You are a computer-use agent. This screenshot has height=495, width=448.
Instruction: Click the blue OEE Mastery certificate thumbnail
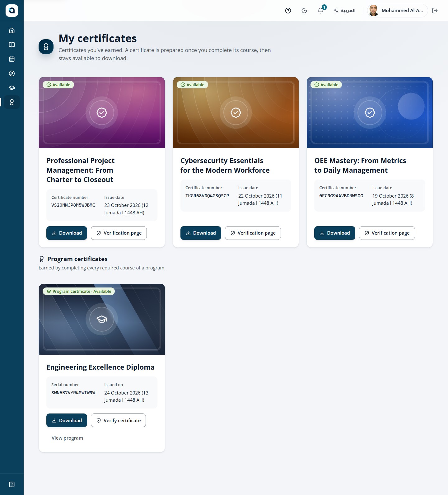[x=370, y=113]
